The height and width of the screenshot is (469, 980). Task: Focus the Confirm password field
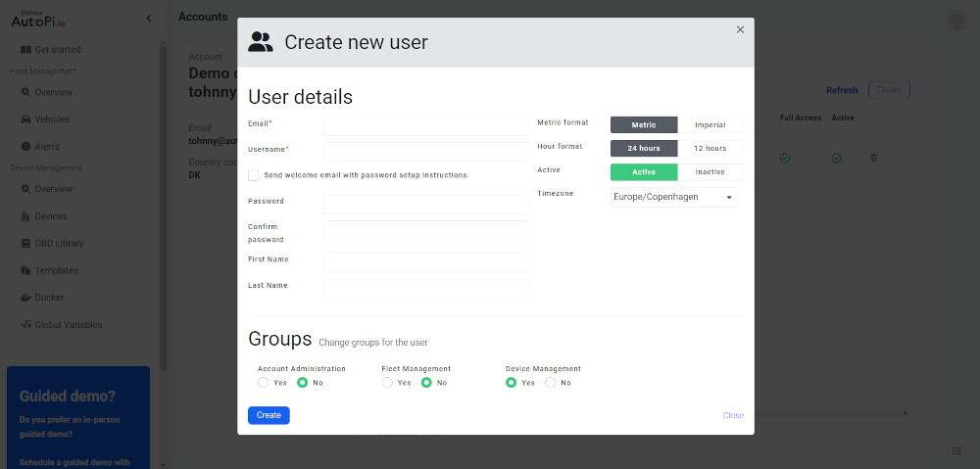(425, 230)
